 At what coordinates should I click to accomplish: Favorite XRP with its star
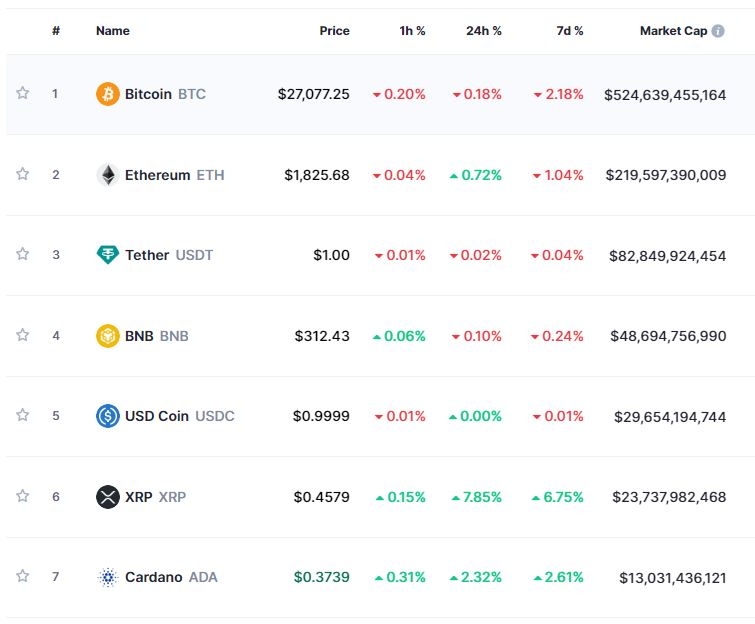pos(23,495)
